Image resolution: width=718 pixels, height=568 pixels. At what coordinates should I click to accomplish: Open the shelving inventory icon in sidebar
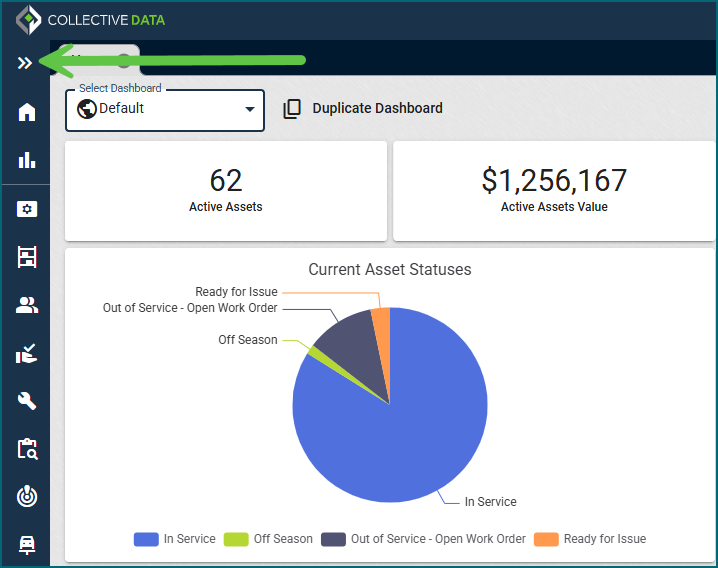[x=26, y=257]
